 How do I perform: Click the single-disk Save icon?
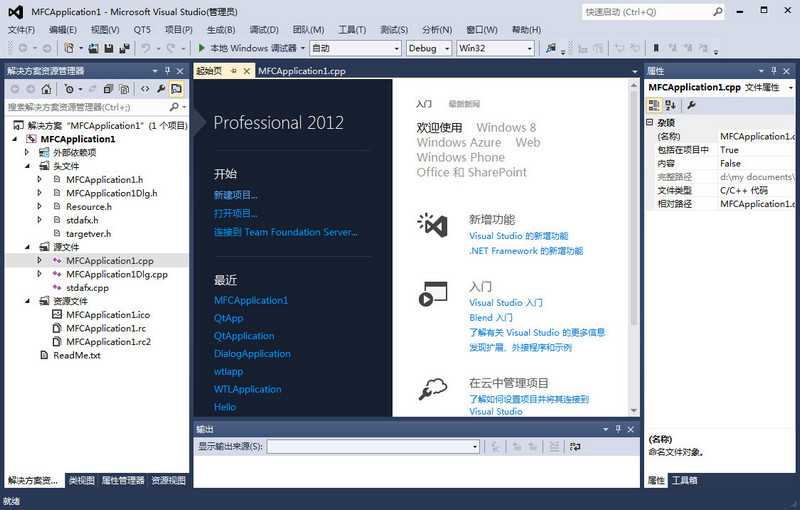109,48
